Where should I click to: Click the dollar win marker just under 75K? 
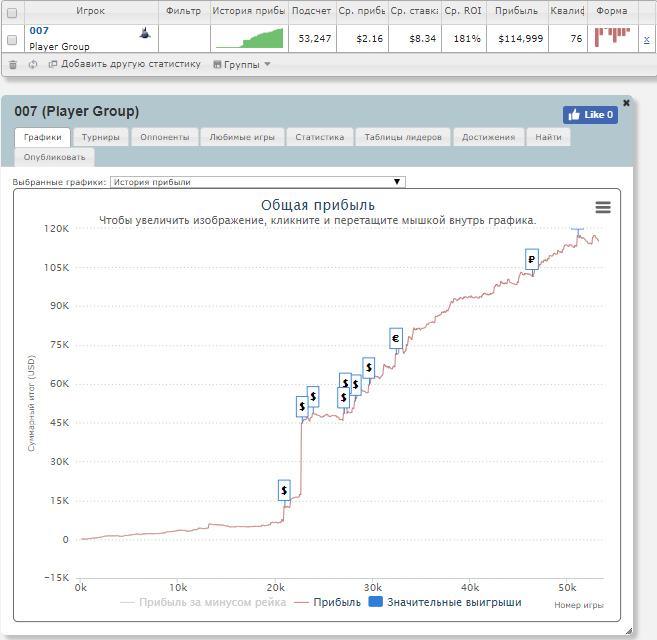tap(369, 368)
